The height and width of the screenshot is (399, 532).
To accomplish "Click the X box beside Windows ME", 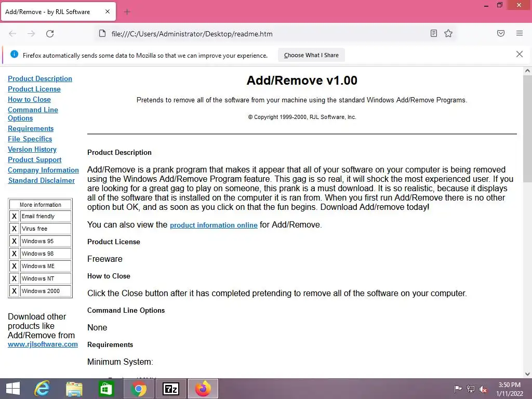I will point(14,266).
